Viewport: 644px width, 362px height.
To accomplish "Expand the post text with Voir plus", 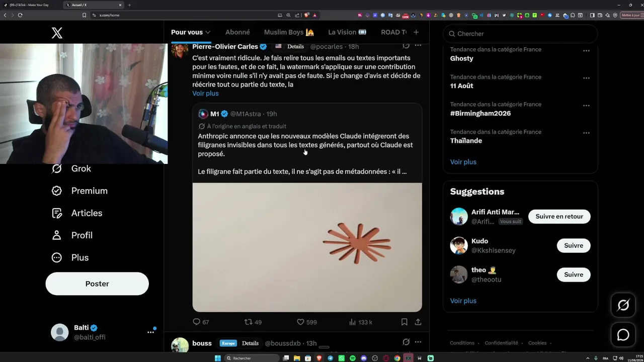I will point(205,94).
